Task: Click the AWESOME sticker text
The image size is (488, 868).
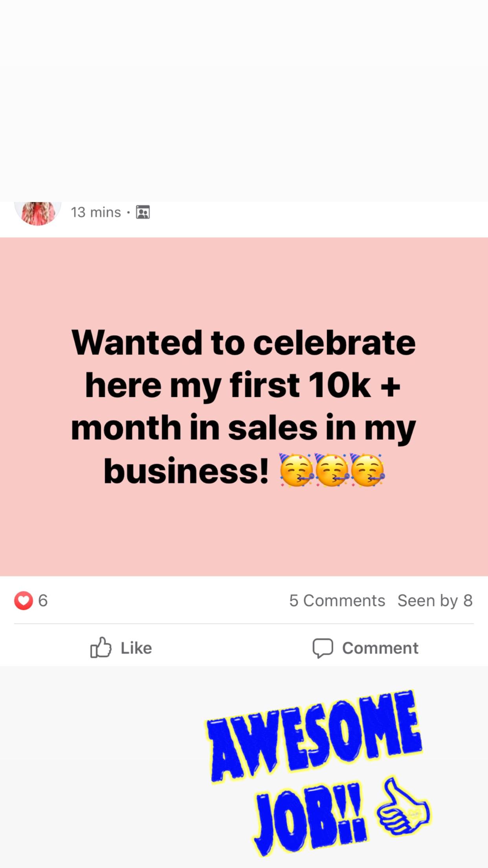Action: [314, 735]
